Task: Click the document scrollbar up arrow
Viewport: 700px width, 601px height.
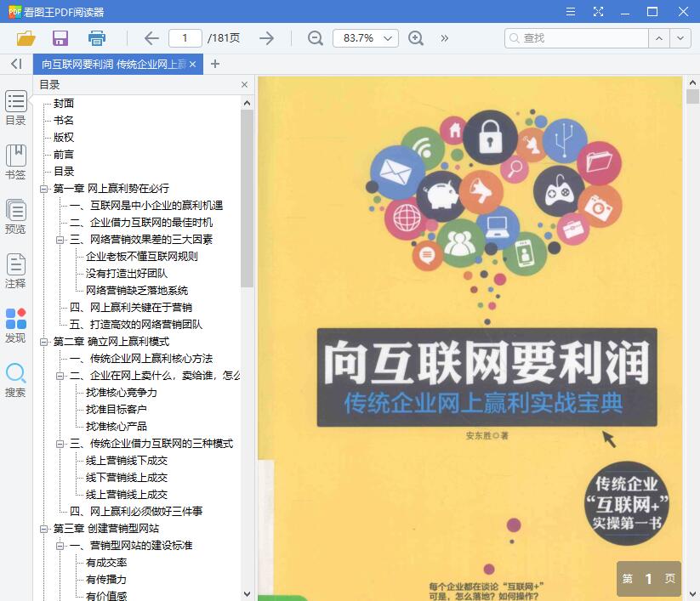Action: [692, 82]
